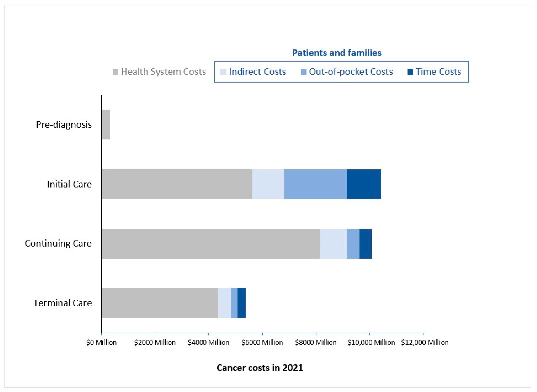
Task: Click the Health System Costs legend swatch
Action: click(115, 72)
